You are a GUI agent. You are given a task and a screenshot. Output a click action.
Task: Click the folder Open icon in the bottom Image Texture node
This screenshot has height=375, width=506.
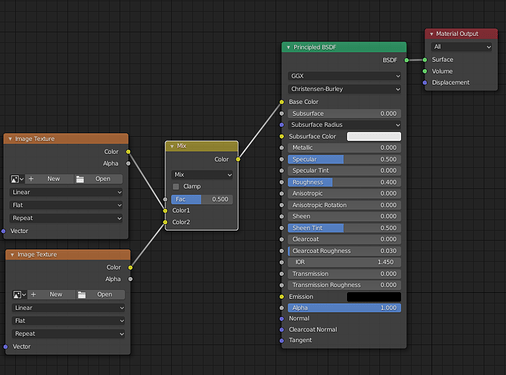(x=82, y=295)
